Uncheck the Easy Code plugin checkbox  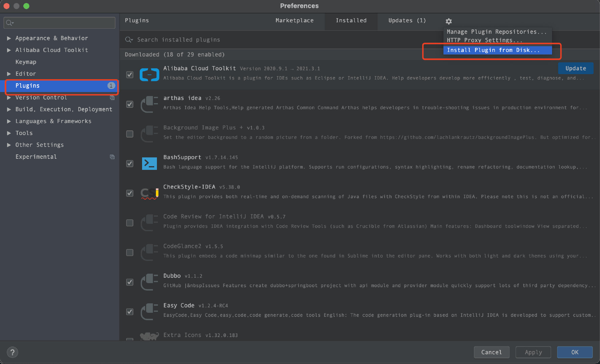tap(130, 312)
